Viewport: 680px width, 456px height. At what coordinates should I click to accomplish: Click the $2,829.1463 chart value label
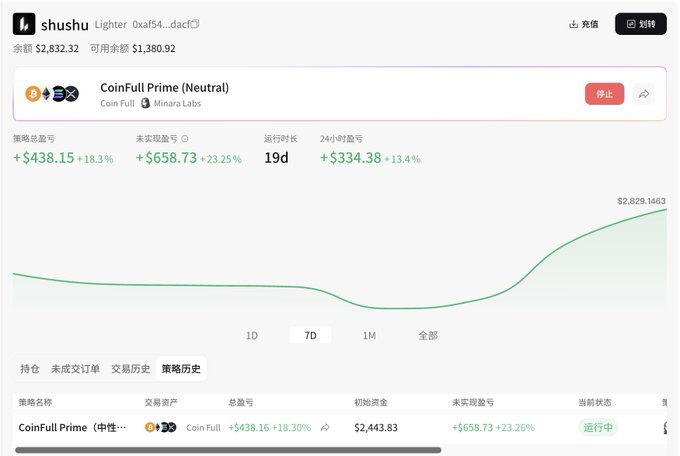pyautogui.click(x=641, y=201)
